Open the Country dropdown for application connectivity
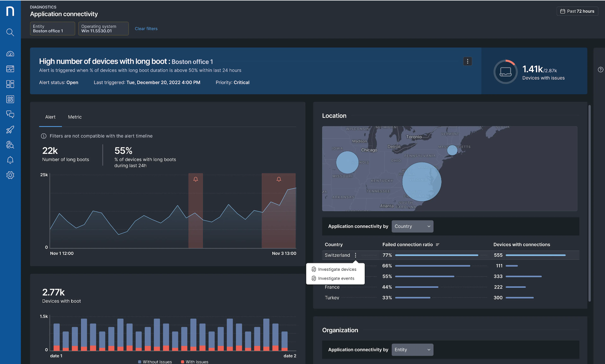 [x=412, y=226]
